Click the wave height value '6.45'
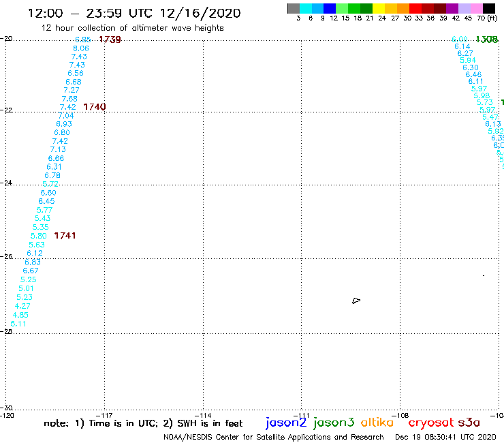Image resolution: width=504 pixels, height=443 pixels. (x=46, y=201)
